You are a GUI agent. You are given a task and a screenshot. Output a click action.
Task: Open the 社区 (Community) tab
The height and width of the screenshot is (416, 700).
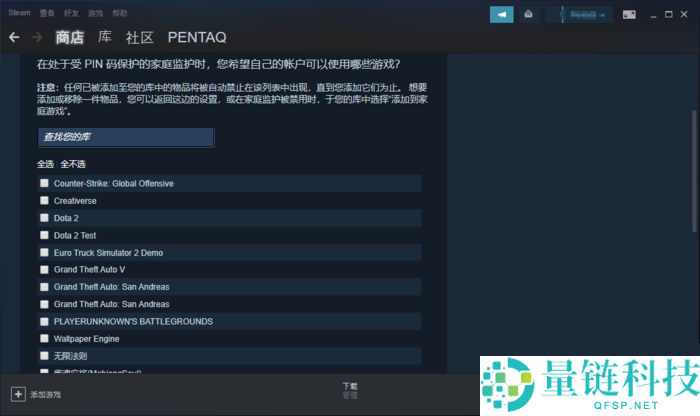coord(140,37)
